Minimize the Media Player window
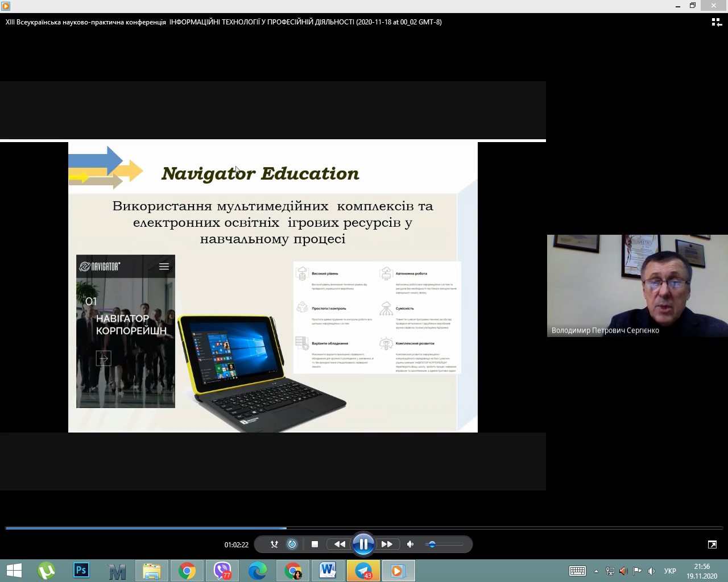 pos(678,6)
